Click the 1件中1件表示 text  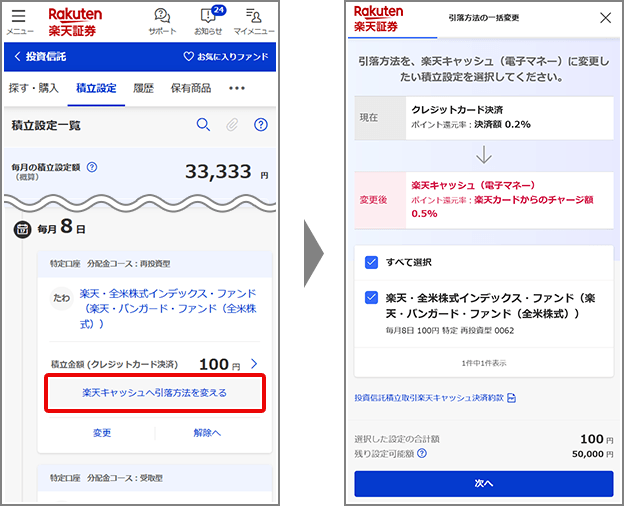click(x=484, y=363)
